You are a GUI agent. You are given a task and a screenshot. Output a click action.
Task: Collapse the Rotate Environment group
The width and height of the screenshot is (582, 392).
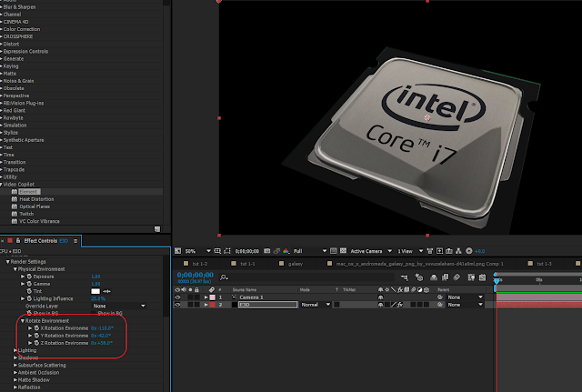coord(23,321)
